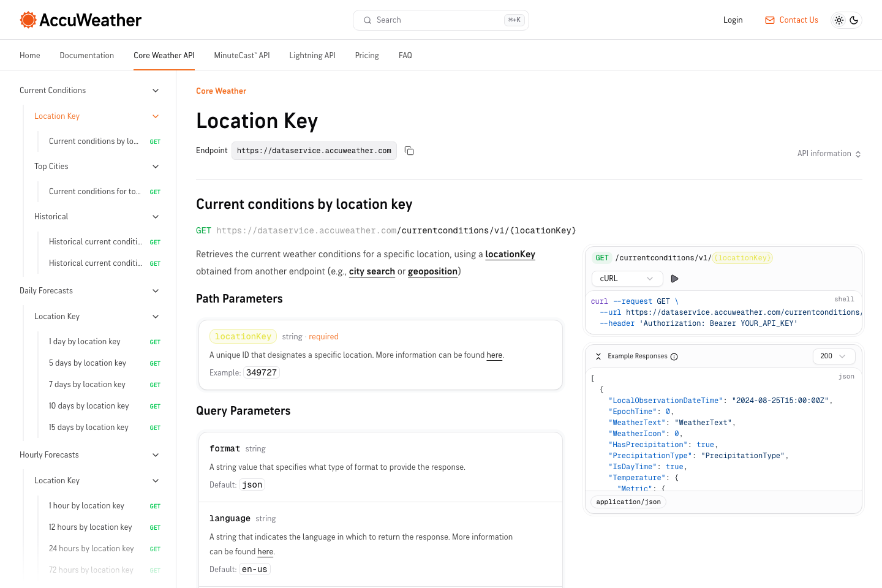Open the Contact Us envelope icon

[x=769, y=20]
